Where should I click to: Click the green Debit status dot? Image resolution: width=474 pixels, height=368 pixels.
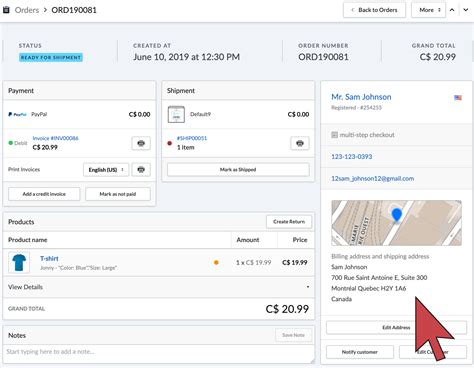11,143
